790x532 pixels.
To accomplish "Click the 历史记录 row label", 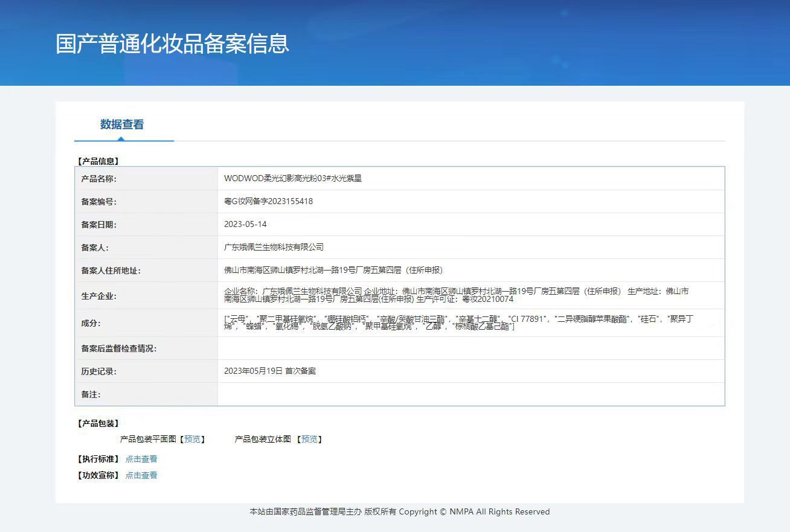I will (x=99, y=371).
